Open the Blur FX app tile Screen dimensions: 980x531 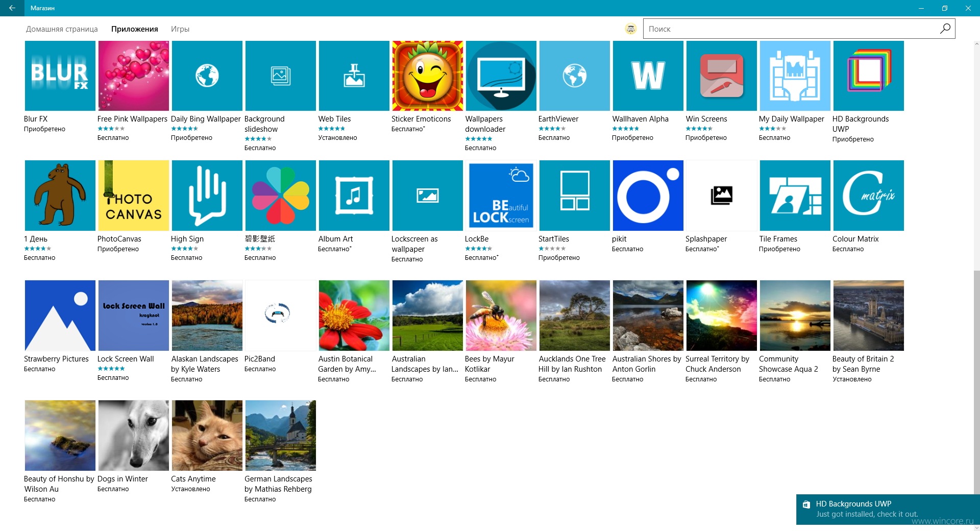(60, 76)
